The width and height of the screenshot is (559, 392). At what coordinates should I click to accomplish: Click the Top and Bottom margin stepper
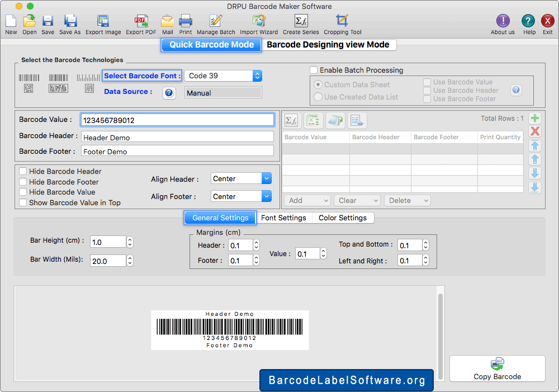pos(425,245)
